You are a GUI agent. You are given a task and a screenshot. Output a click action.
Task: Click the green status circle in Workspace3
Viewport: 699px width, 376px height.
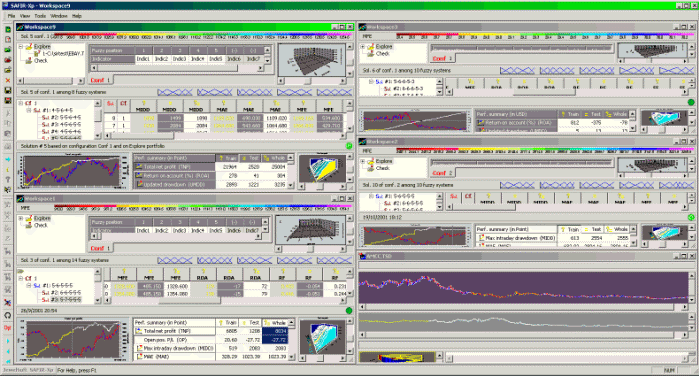691,102
